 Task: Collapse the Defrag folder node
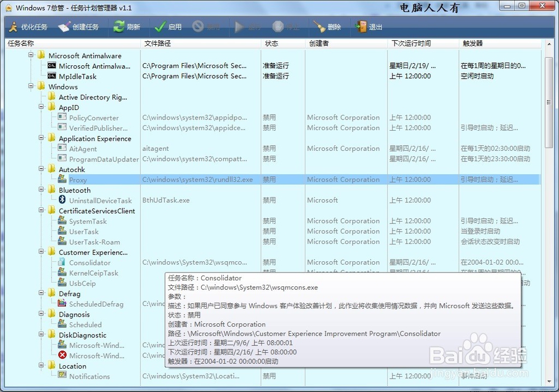coord(41,293)
